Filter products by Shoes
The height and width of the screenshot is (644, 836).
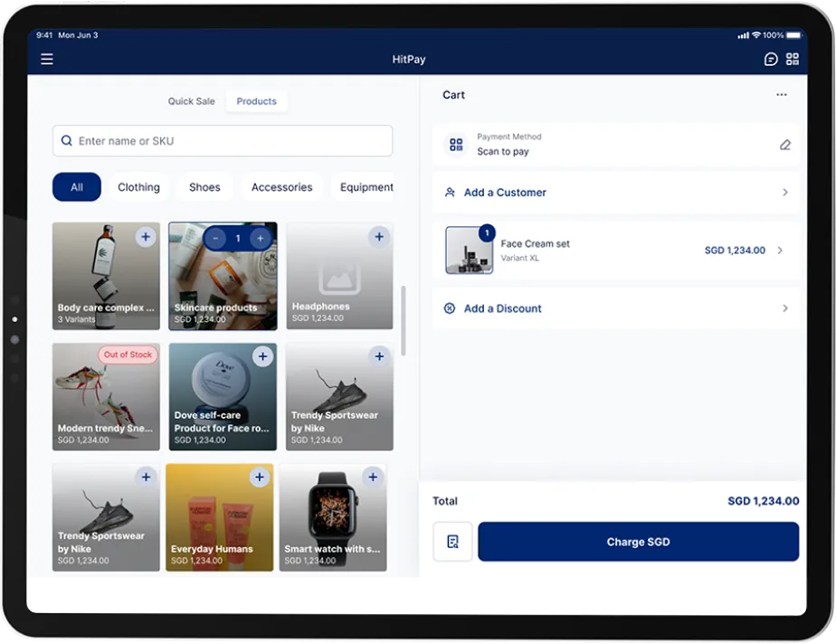(x=204, y=187)
